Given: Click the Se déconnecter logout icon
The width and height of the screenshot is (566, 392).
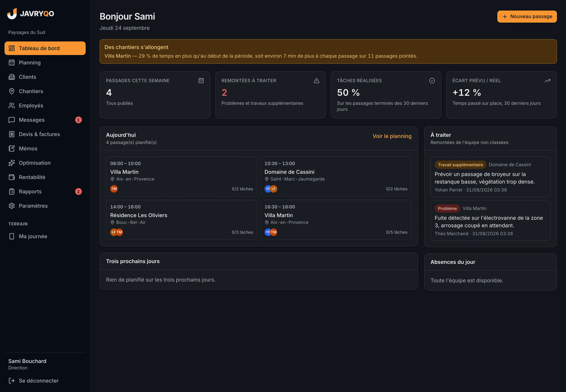Looking at the screenshot, I should (x=12, y=381).
